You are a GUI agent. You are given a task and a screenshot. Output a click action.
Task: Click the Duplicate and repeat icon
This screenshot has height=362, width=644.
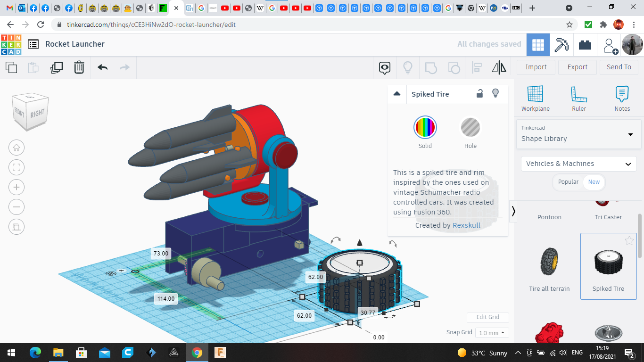(x=57, y=67)
